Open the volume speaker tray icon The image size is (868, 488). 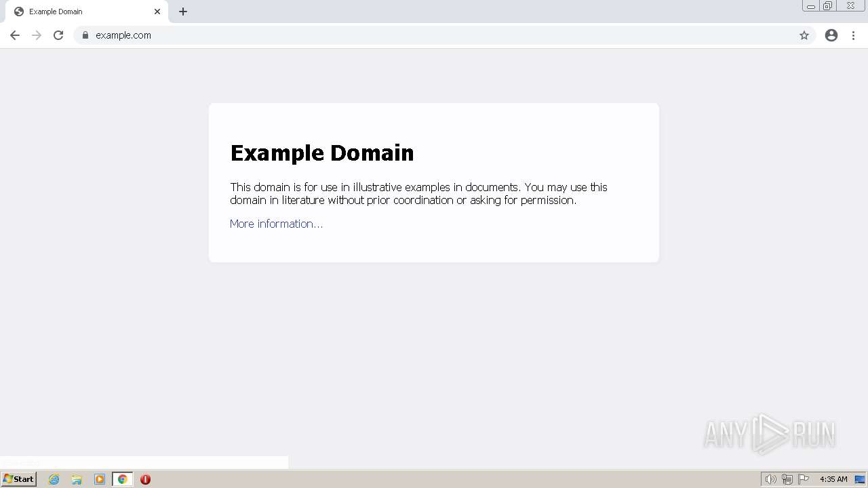(770, 479)
